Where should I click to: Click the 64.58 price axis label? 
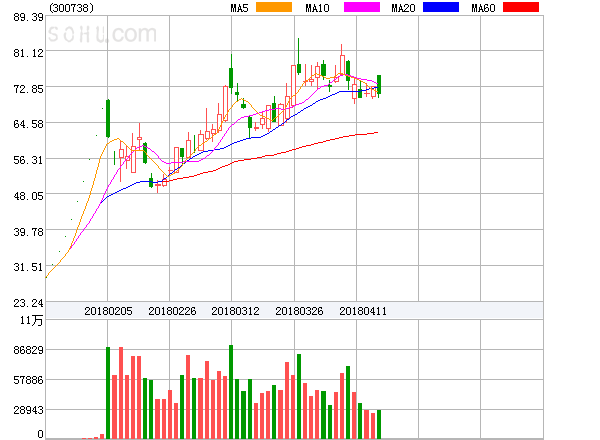pyautogui.click(x=28, y=124)
